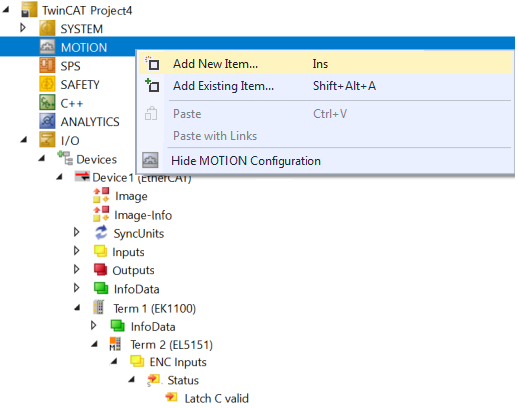Select the SYSTEM tree label
The width and height of the screenshot is (518, 408).
[82, 29]
